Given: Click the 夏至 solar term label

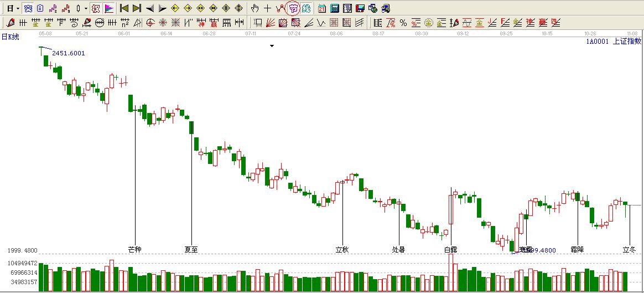Looking at the screenshot, I should (x=191, y=249).
